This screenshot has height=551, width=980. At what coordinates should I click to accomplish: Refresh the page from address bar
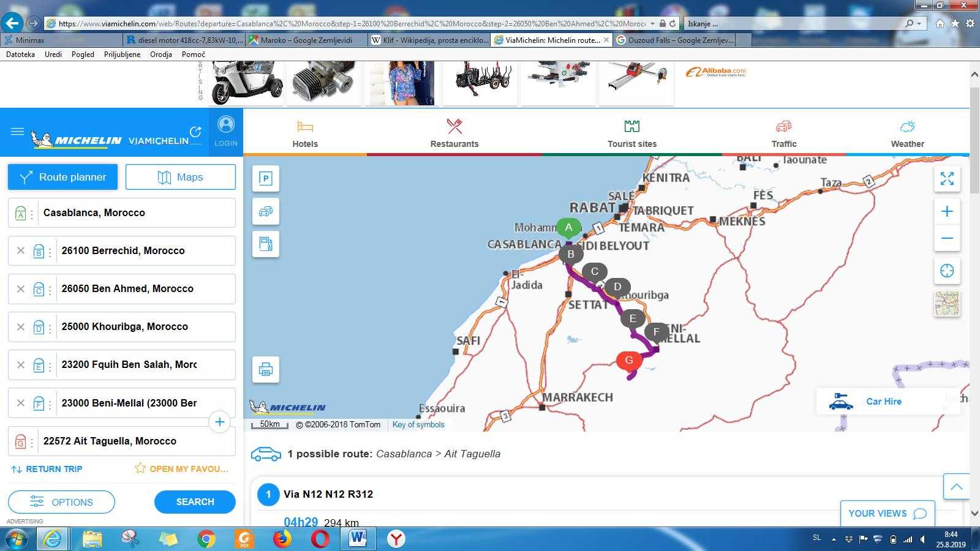coord(673,23)
